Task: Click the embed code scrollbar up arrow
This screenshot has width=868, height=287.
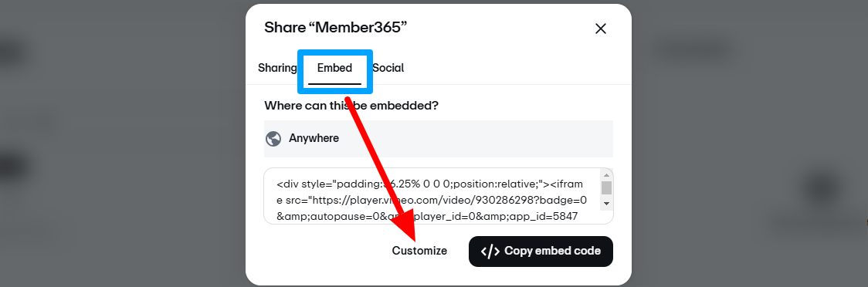Action: point(607,174)
